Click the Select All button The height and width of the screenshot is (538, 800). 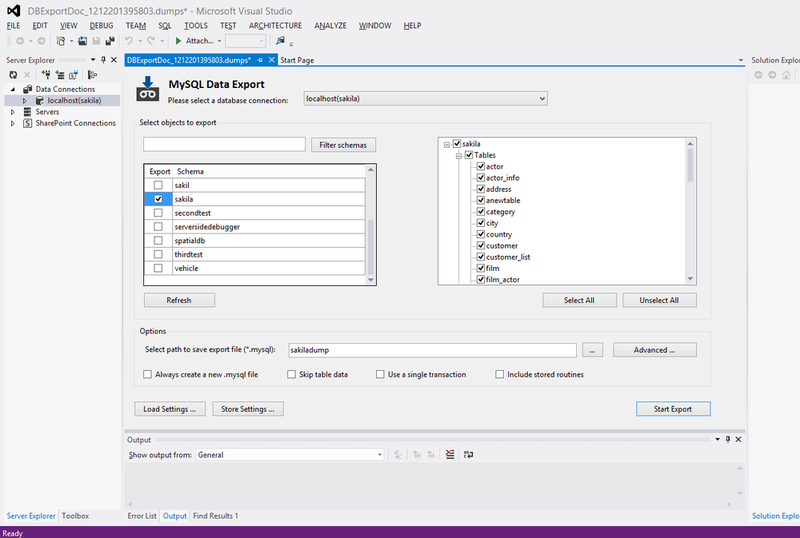pos(579,300)
